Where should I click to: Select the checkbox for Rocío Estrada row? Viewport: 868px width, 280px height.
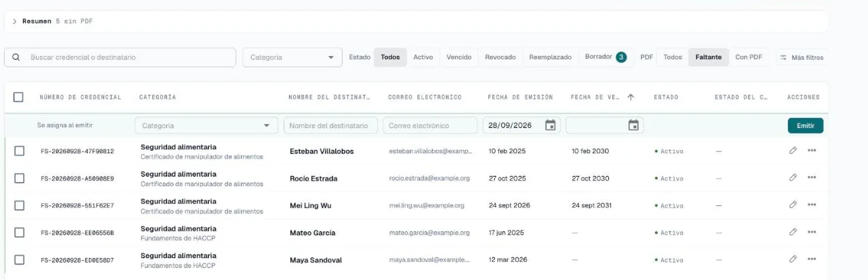click(x=19, y=178)
